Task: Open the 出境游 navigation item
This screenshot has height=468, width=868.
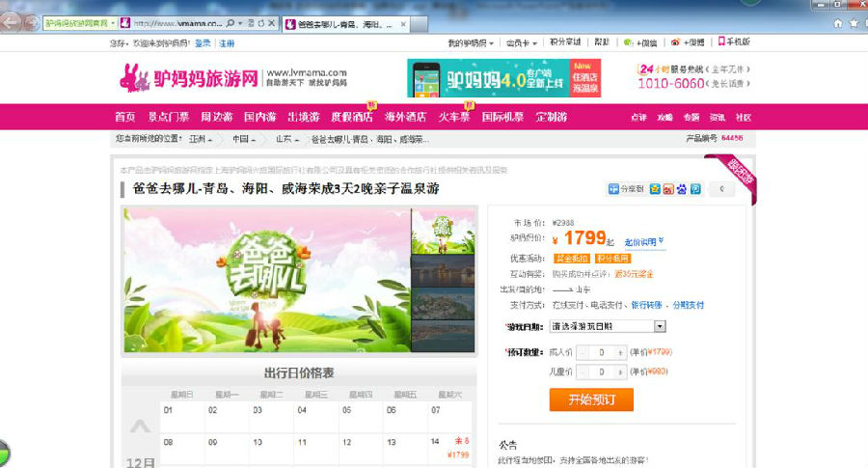Action: 304,117
